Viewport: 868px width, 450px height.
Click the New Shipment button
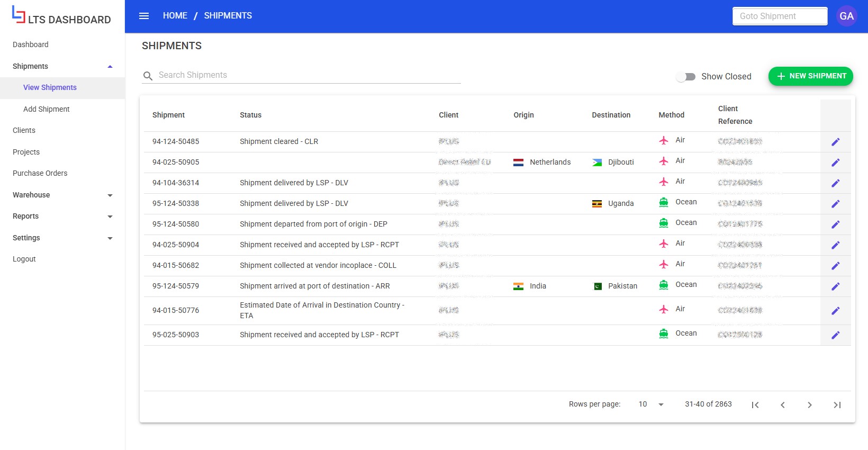coord(810,76)
